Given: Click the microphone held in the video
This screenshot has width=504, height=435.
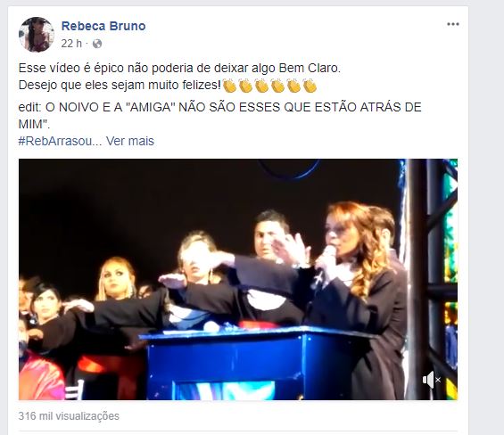Looking at the screenshot, I should (x=323, y=262).
